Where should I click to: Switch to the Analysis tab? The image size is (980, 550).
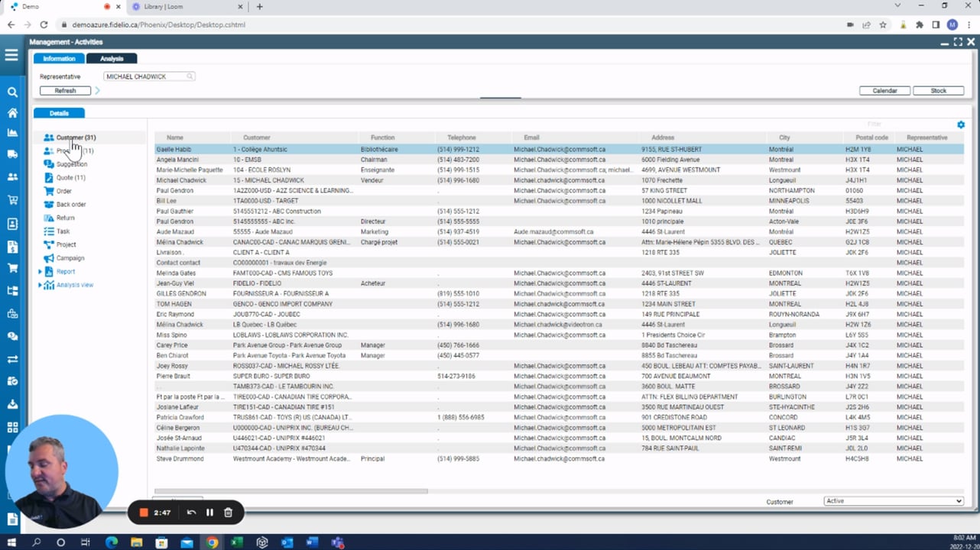coord(112,58)
